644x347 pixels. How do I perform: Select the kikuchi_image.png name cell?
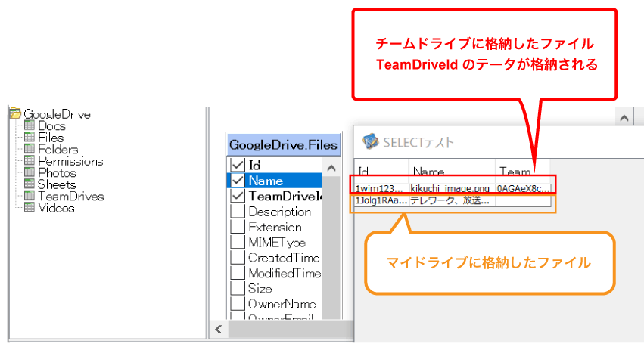[453, 188]
